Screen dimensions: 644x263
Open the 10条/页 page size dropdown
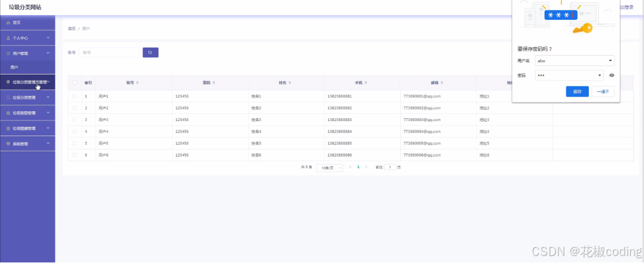(330, 168)
